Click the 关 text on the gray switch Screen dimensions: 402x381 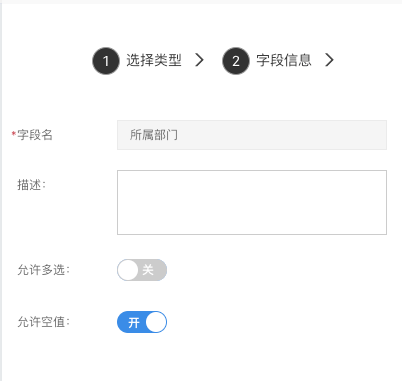click(x=148, y=270)
